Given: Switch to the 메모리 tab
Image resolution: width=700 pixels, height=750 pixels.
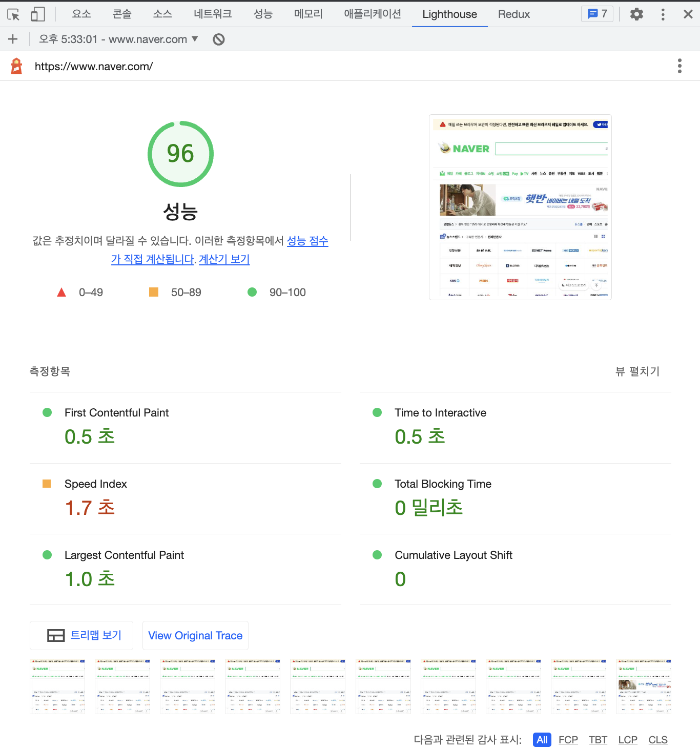Looking at the screenshot, I should [308, 14].
